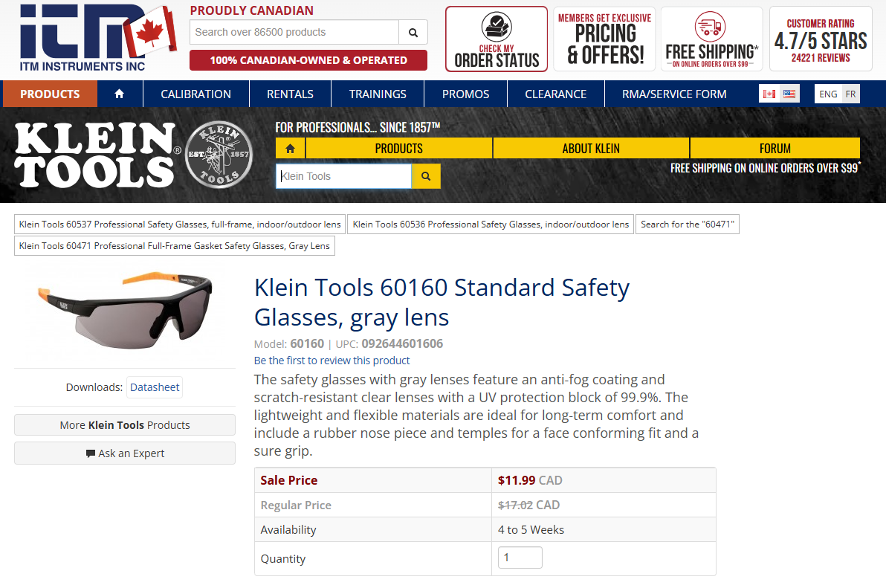Download the product Datasheet
Viewport: 886px width, 588px height.
[154, 387]
